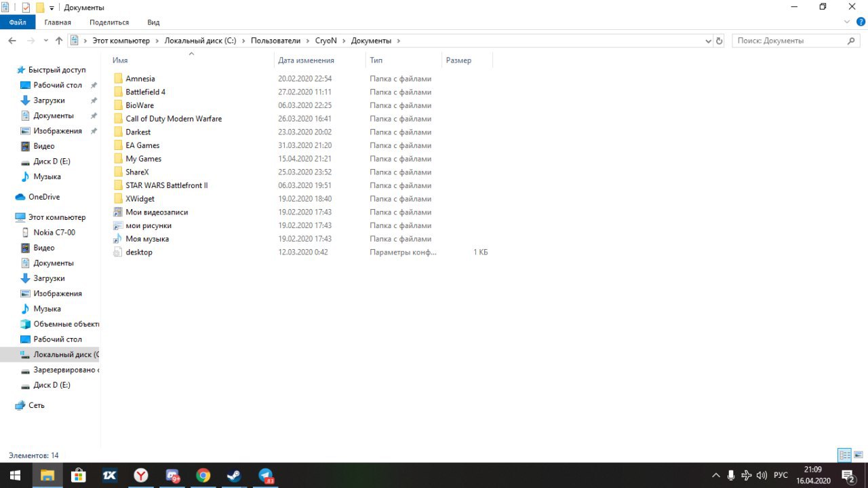The image size is (868, 488).
Task: Select Call of Duty Modern Warfare folder icon
Action: [x=119, y=119]
